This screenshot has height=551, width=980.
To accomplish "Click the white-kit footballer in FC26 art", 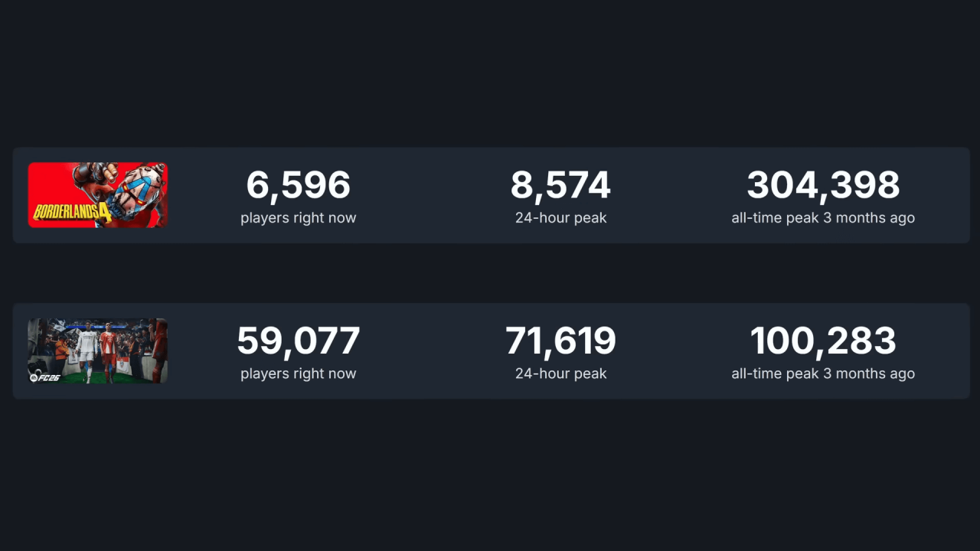I will [x=86, y=348].
